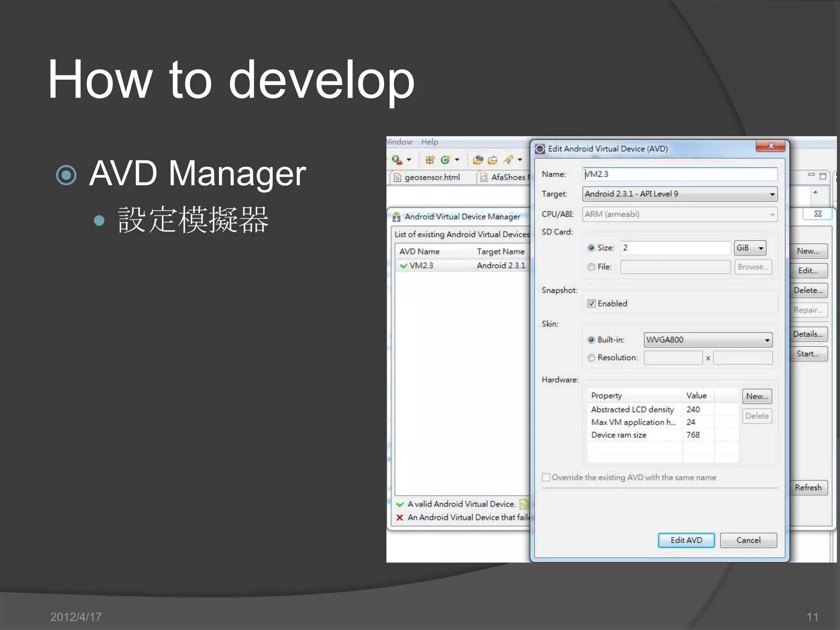Open the WVGA800 skin dropdown
840x630 pixels.
tap(708, 340)
